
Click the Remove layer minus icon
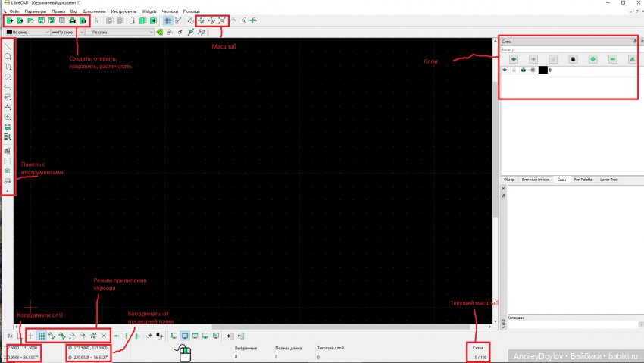pos(612,58)
